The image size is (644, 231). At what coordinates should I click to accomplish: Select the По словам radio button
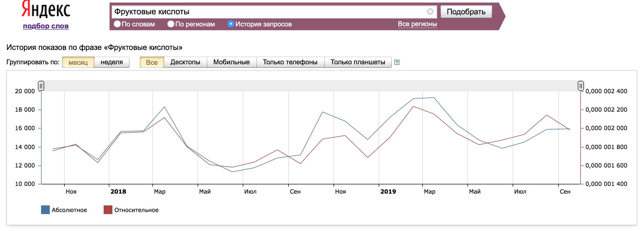pyautogui.click(x=117, y=24)
